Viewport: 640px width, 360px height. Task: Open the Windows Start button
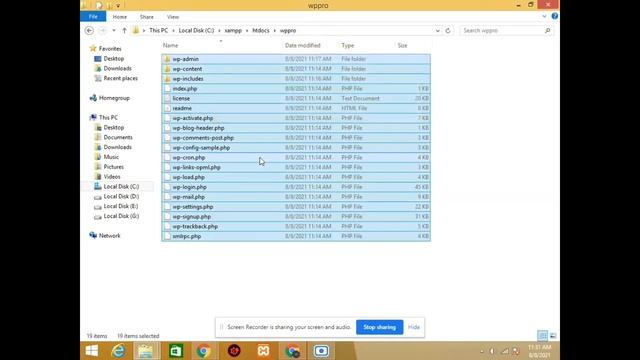point(92,351)
